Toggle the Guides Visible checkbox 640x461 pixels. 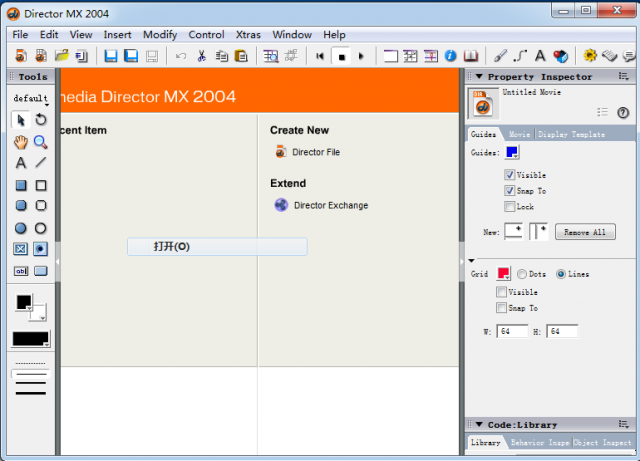[509, 175]
